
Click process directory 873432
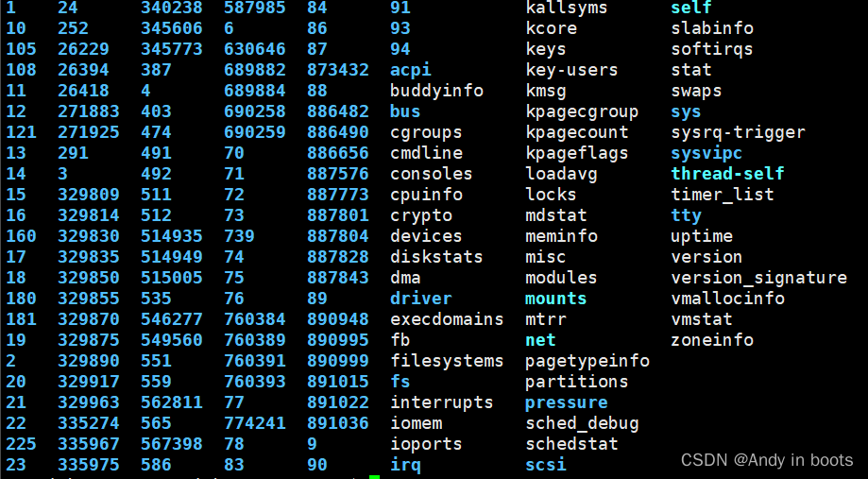(x=338, y=70)
